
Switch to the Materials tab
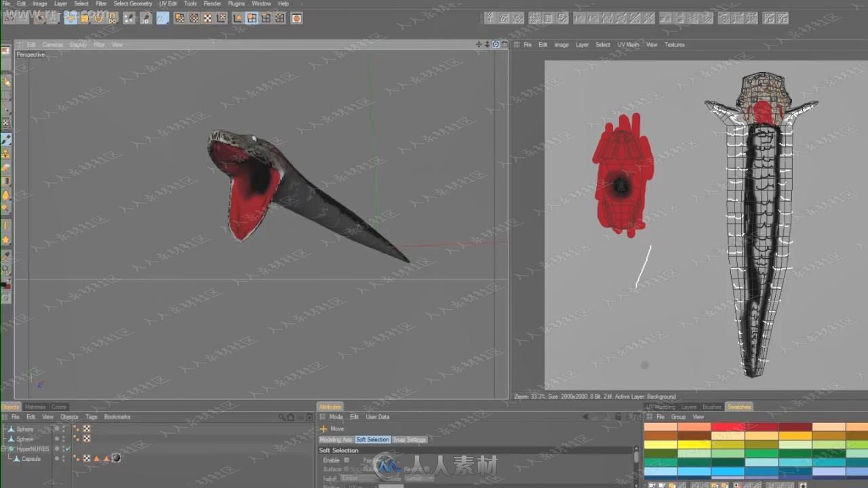tap(35, 407)
